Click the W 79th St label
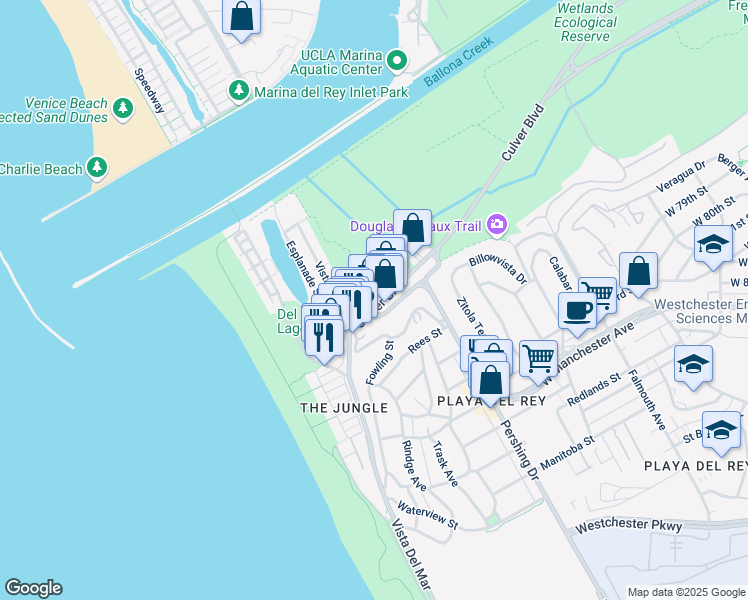The height and width of the screenshot is (600, 748). (686, 202)
